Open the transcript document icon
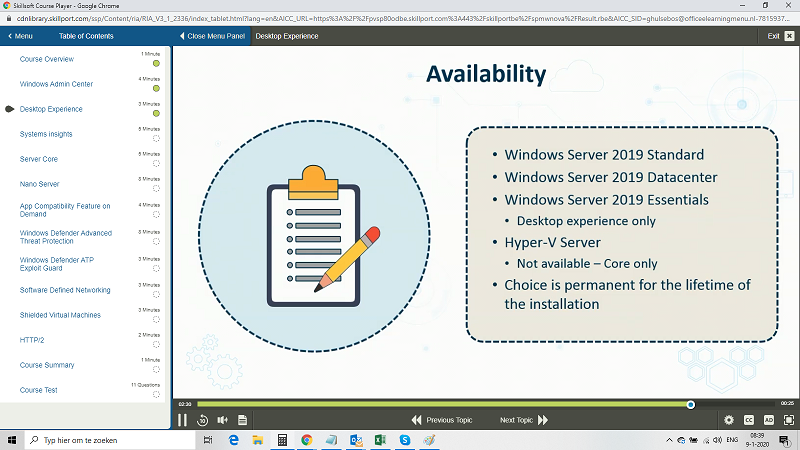This screenshot has height=450, width=800. tap(242, 420)
